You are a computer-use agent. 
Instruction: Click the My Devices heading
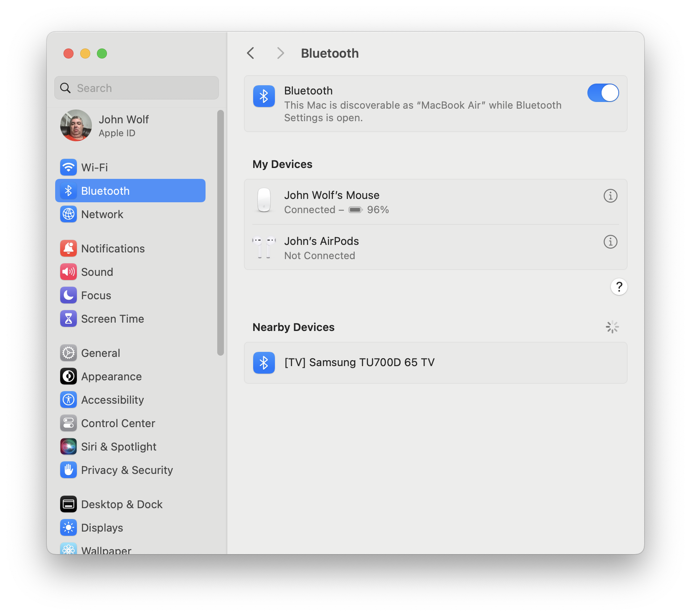(x=282, y=164)
